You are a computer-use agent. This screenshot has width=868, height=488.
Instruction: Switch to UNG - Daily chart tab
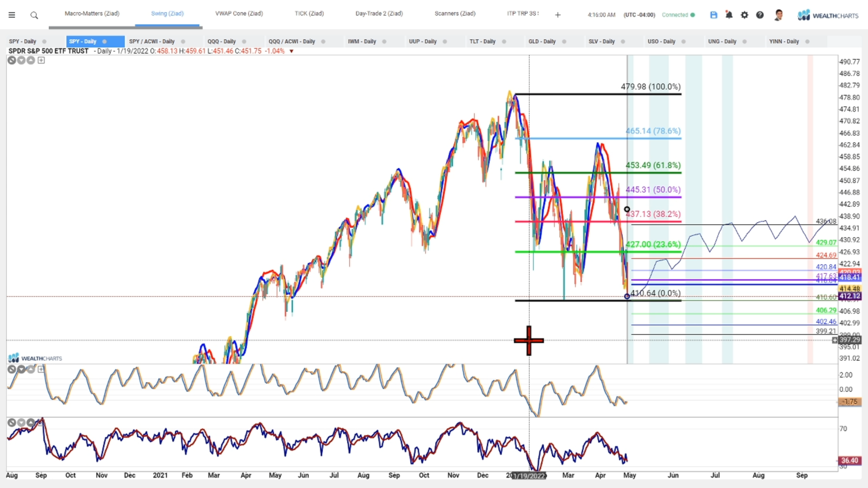click(x=722, y=42)
